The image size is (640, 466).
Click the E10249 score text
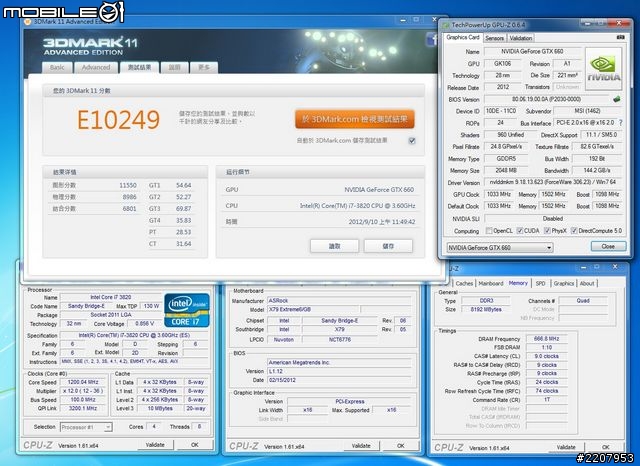pos(118,120)
